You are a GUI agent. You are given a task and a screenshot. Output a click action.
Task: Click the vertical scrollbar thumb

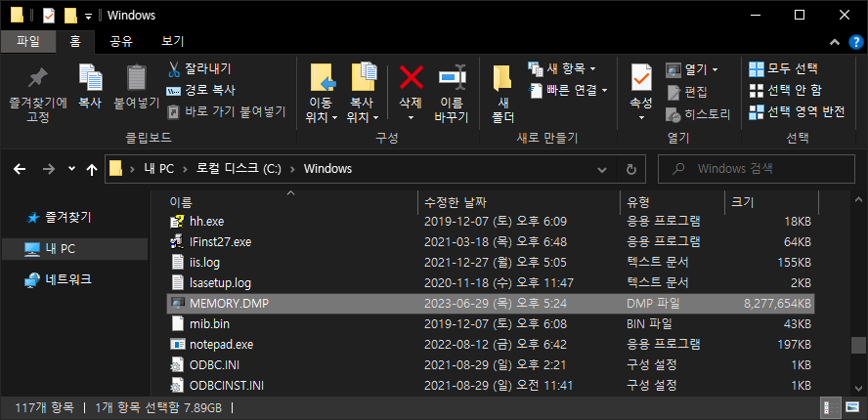[858, 345]
